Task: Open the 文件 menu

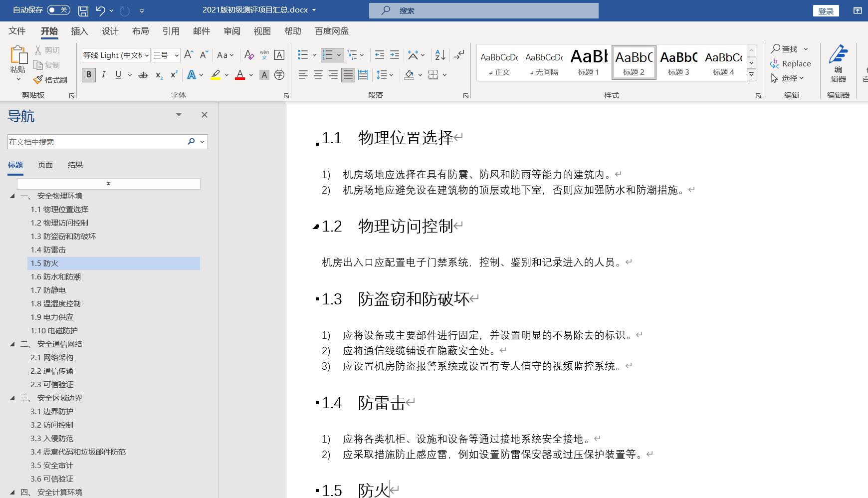Action: 17,31
